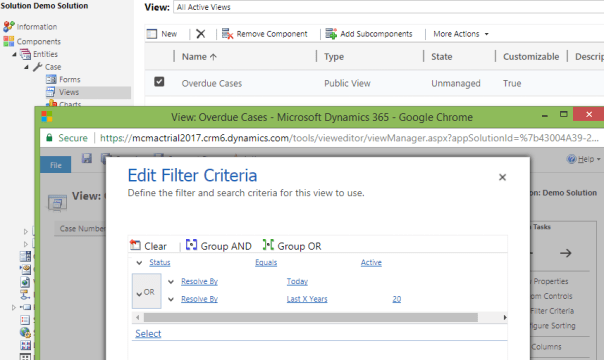Screen dimensions: 604x360
Task: Sort by the Name column header
Action: [199, 57]
